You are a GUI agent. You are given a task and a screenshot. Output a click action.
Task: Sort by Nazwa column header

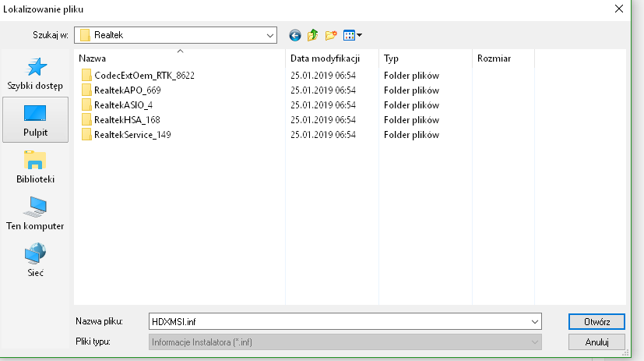point(179,58)
